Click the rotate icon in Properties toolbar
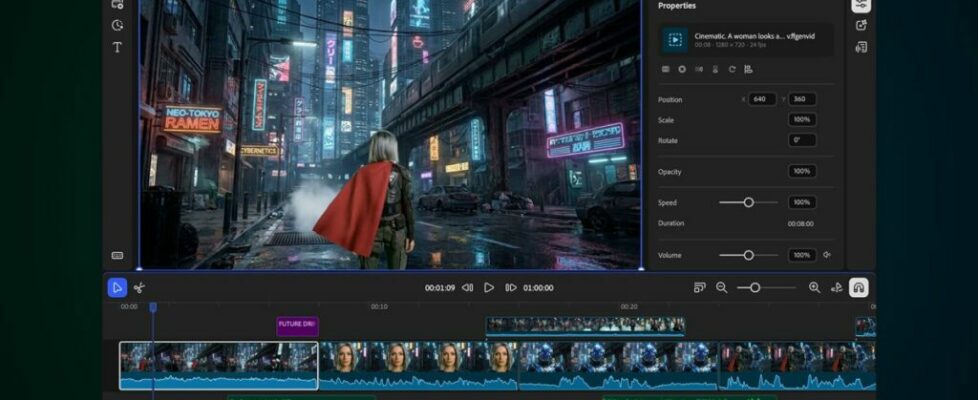This screenshot has height=400, width=978. coord(732,69)
